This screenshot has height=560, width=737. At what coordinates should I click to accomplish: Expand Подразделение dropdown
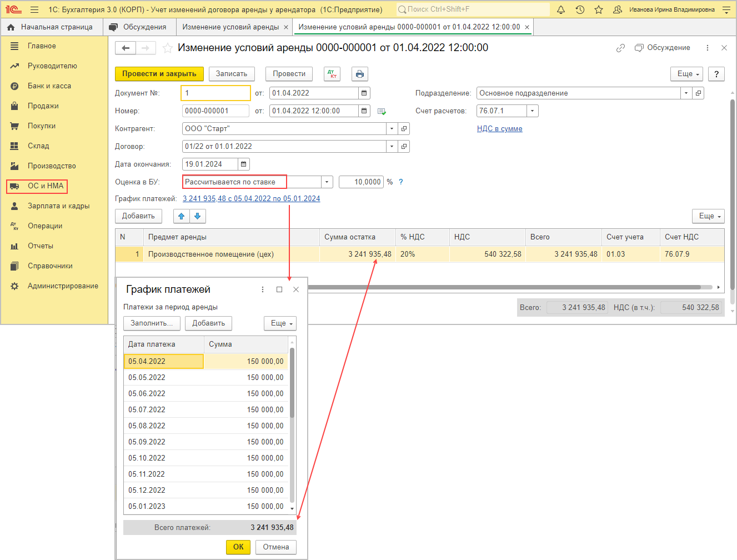[x=686, y=93]
